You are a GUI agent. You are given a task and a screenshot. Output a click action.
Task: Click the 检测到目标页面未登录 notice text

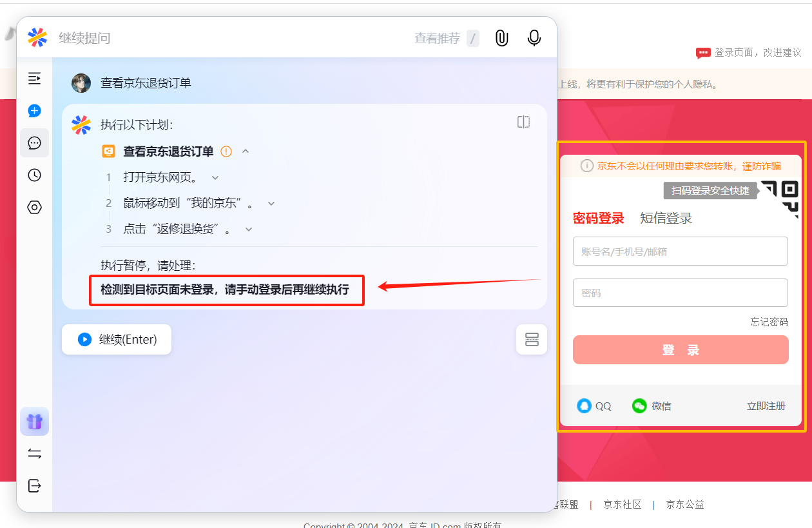pyautogui.click(x=225, y=289)
